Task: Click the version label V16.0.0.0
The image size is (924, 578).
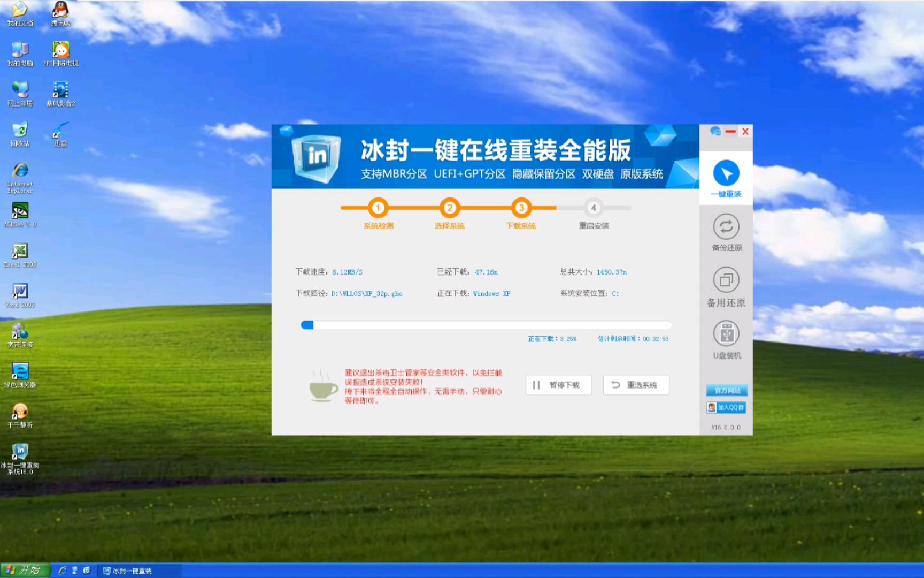Action: 726,427
